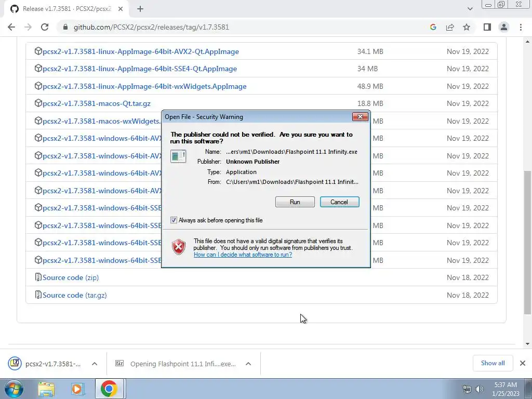532x399 pixels.
Task: Click the scrollbar down arrow
Action: click(528, 344)
